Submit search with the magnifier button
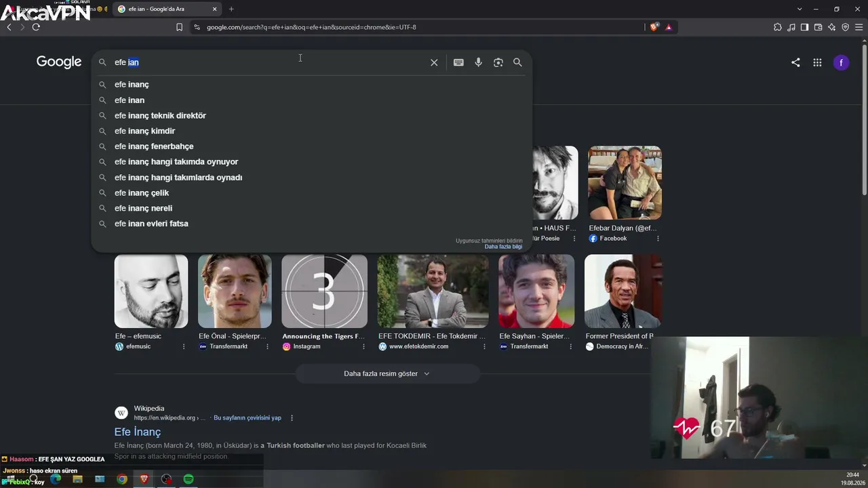This screenshot has height=488, width=868. click(x=517, y=62)
